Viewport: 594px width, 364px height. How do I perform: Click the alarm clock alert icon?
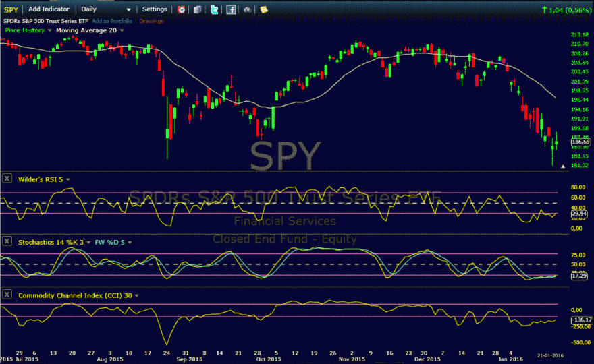tap(182, 9)
